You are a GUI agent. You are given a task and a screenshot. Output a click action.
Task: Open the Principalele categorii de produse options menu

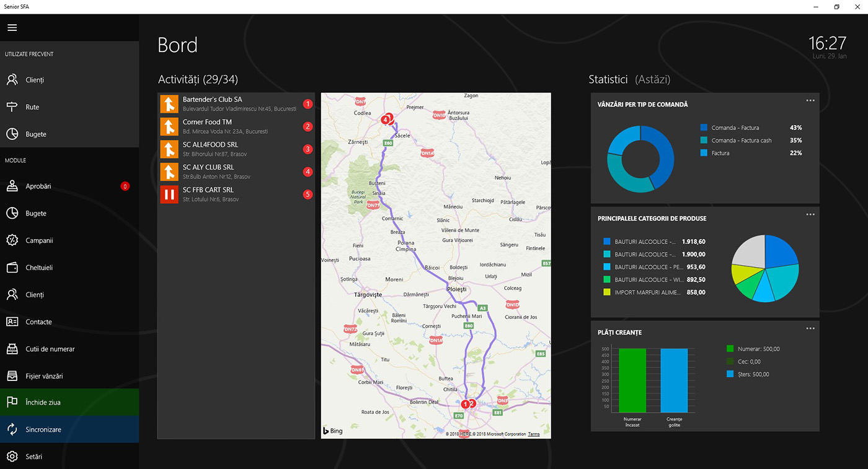(x=810, y=214)
